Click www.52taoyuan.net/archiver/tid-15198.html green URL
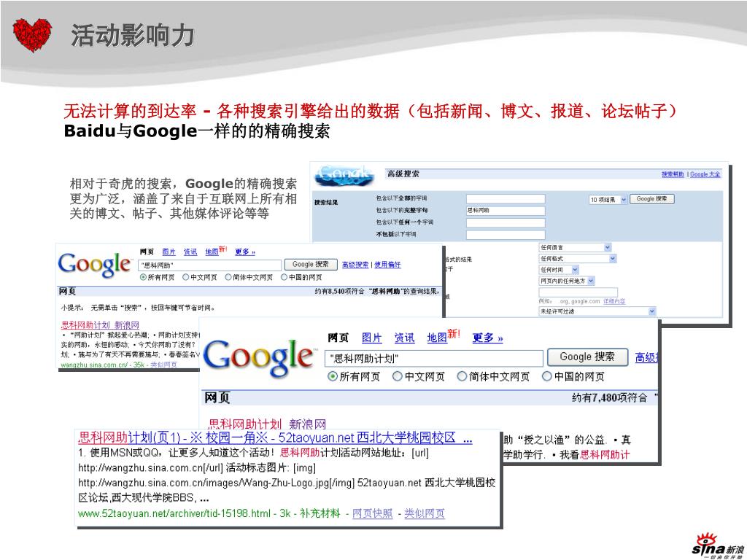Viewport: 747px width, 560px height. (x=174, y=513)
